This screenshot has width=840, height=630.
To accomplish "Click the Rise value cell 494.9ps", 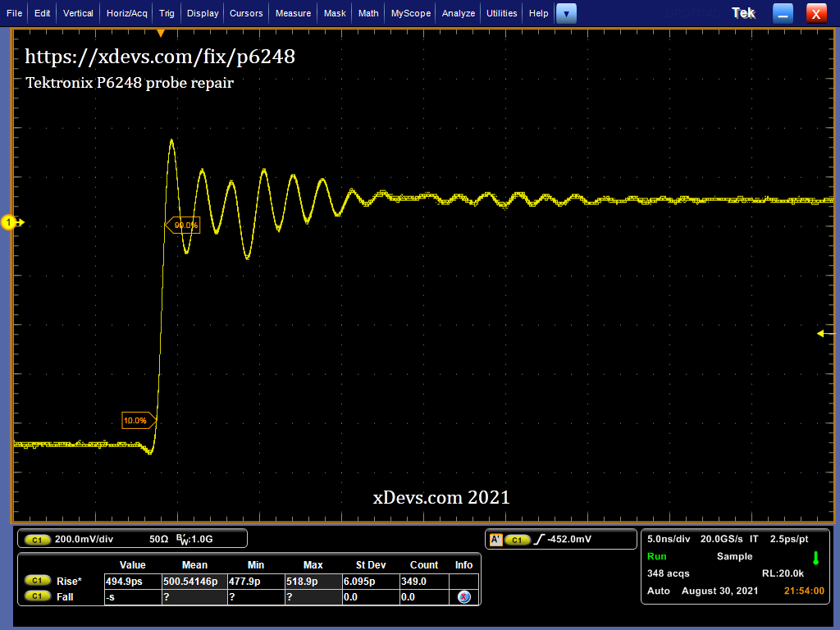I will pyautogui.click(x=133, y=582).
